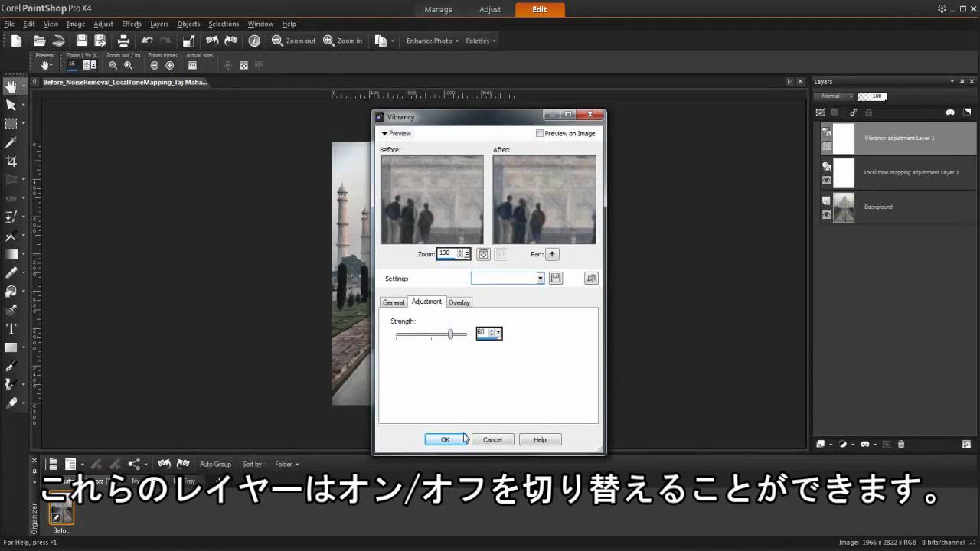Save the image with floppy icon
This screenshot has height=551, width=980.
tap(81, 41)
